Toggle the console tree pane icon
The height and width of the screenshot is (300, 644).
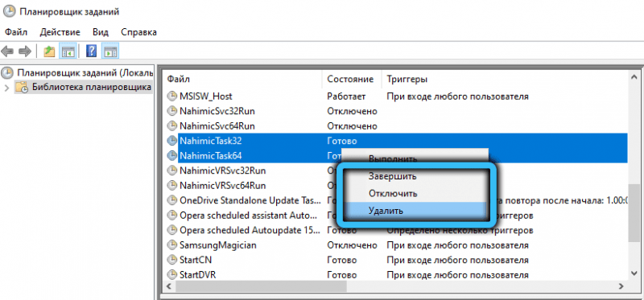[68, 51]
